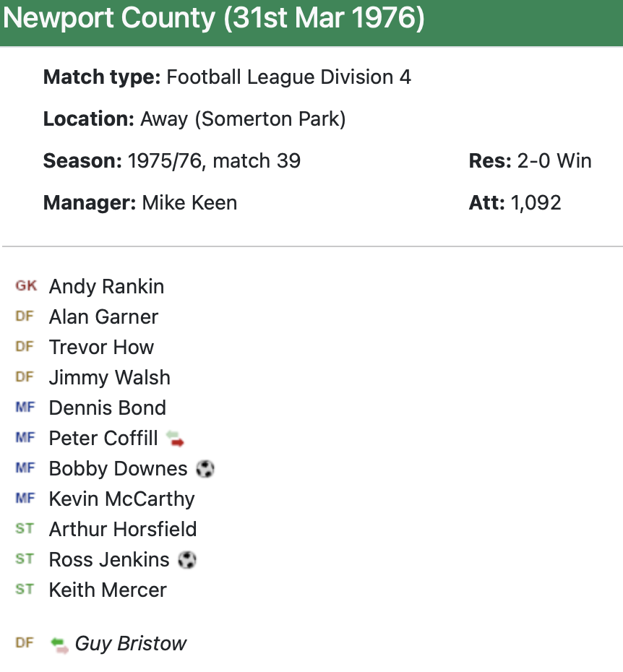Click the DF badge beside Guy Bristow
This screenshot has width=623, height=672.
pos(25,643)
